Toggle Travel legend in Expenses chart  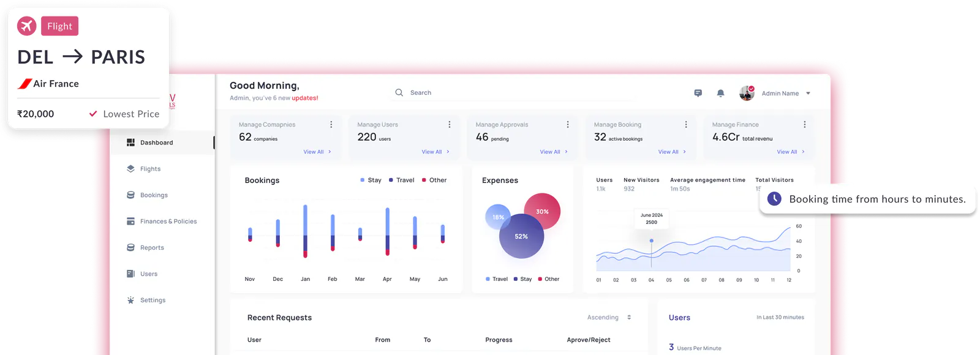[x=497, y=279]
